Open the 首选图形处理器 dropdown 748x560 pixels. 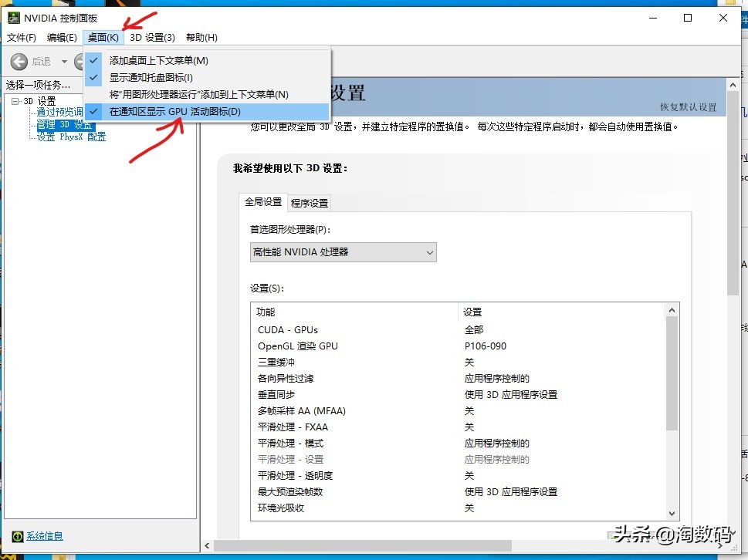pos(430,251)
